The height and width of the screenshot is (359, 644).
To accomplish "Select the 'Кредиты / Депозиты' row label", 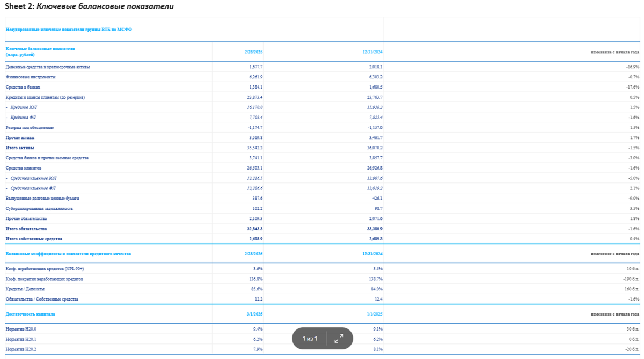I will pos(25,289).
